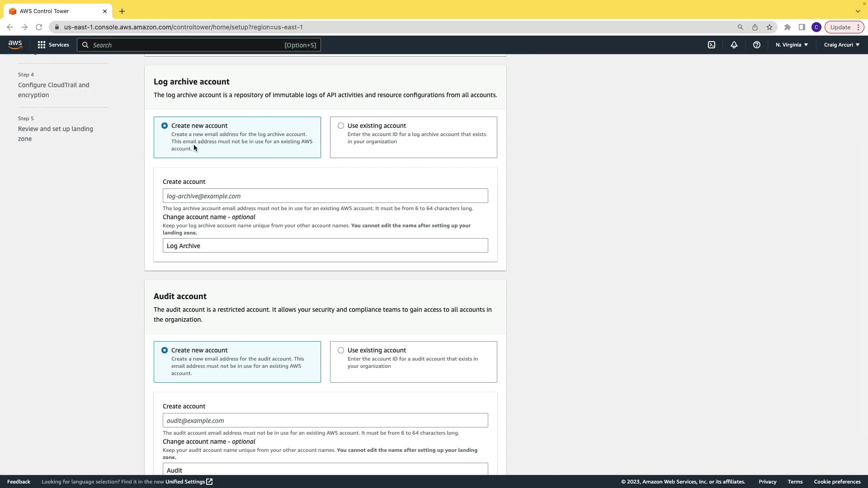Screen dimensions: 868x488
Task: Open the browser extensions puzzle icon
Action: [x=788, y=27]
